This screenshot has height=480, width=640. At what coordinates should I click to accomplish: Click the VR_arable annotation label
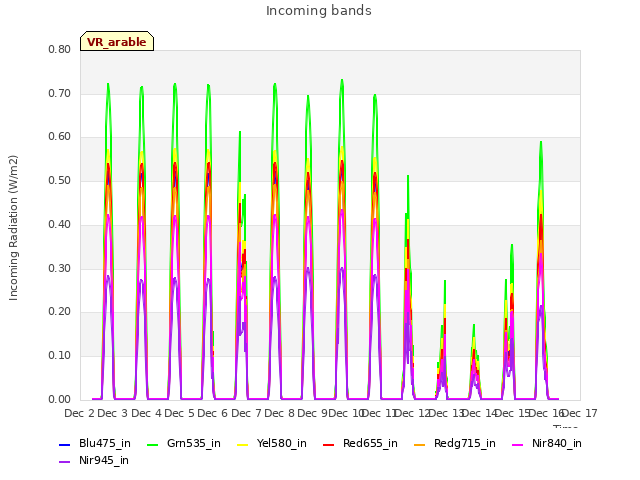(x=117, y=42)
